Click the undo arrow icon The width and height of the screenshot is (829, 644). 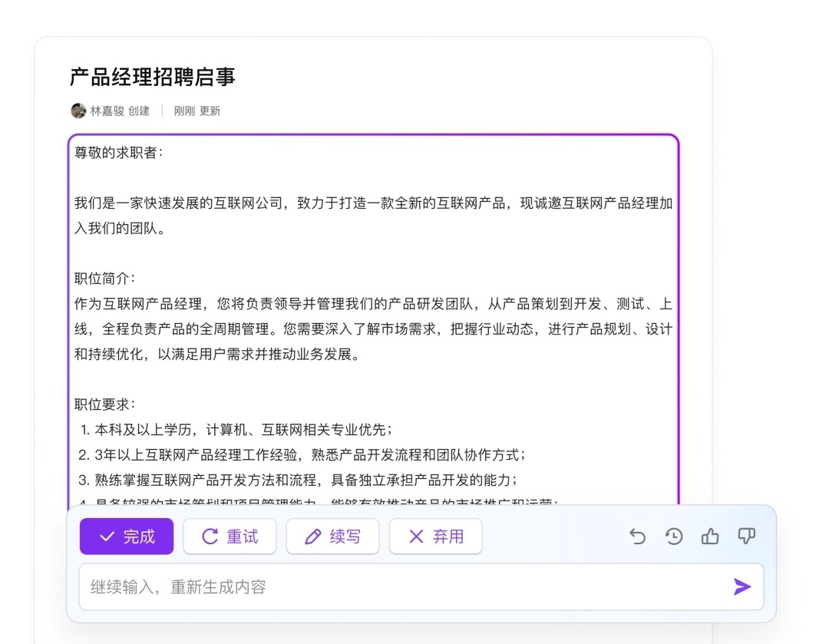pyautogui.click(x=637, y=537)
